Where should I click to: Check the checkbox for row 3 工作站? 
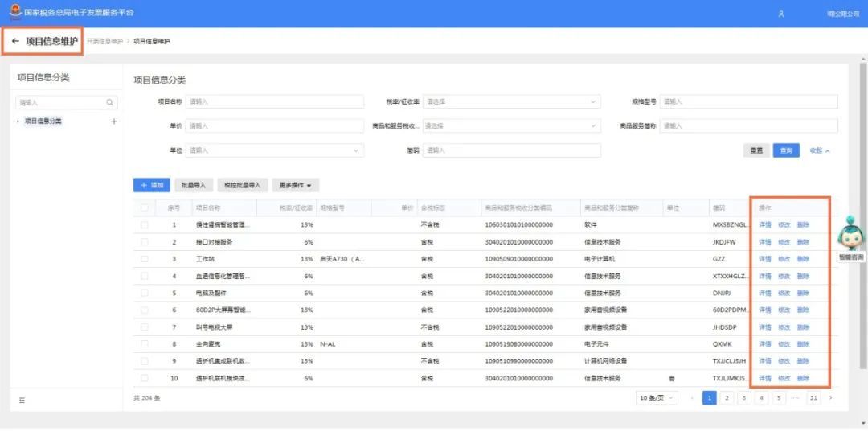pyautogui.click(x=145, y=259)
